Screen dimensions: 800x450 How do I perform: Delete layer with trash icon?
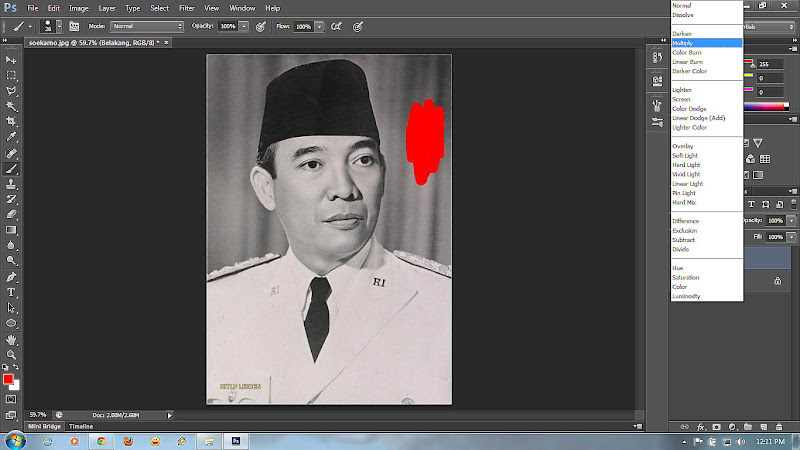(779, 427)
